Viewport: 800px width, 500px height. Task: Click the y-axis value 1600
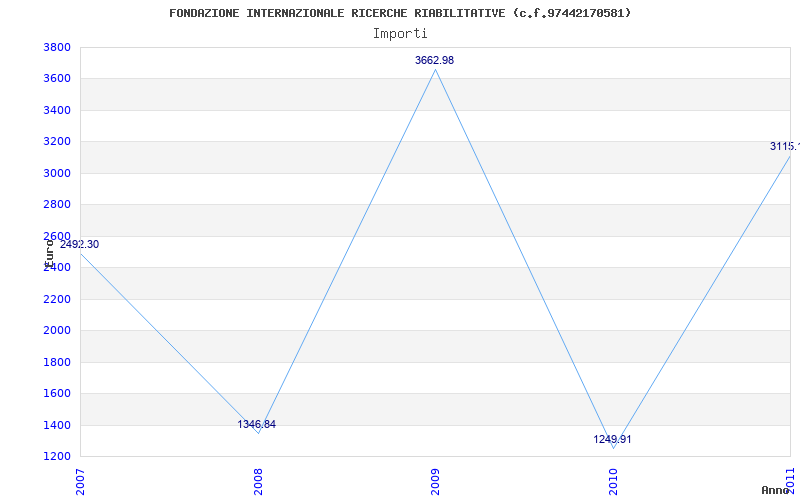point(57,394)
